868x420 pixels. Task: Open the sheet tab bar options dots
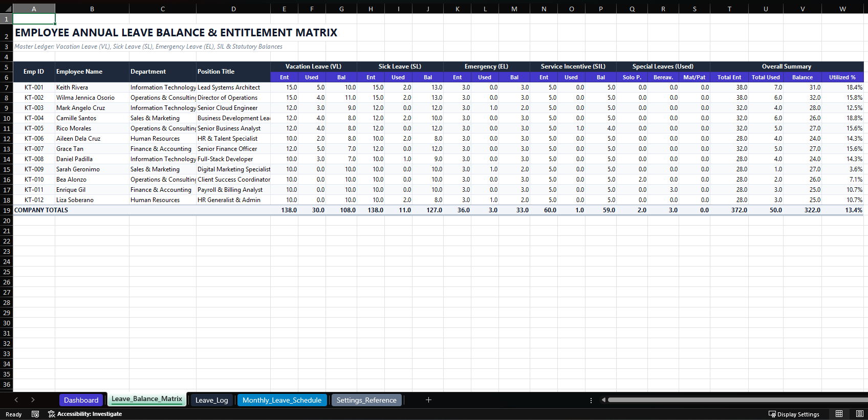pos(591,400)
